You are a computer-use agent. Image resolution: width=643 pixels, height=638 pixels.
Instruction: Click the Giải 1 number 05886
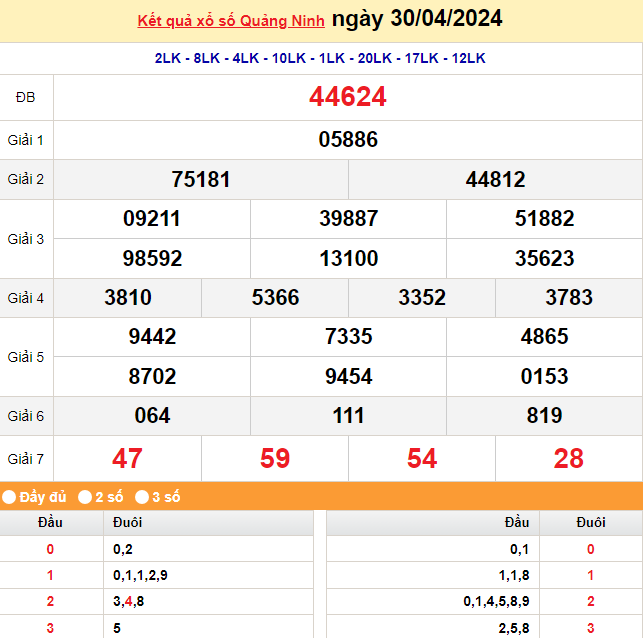tap(348, 140)
